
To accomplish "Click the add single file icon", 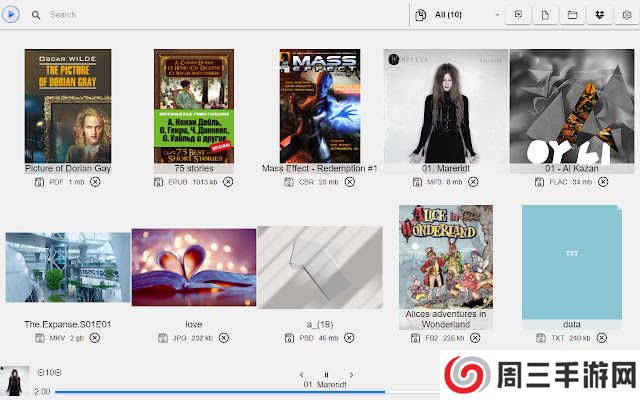I will point(545,15).
